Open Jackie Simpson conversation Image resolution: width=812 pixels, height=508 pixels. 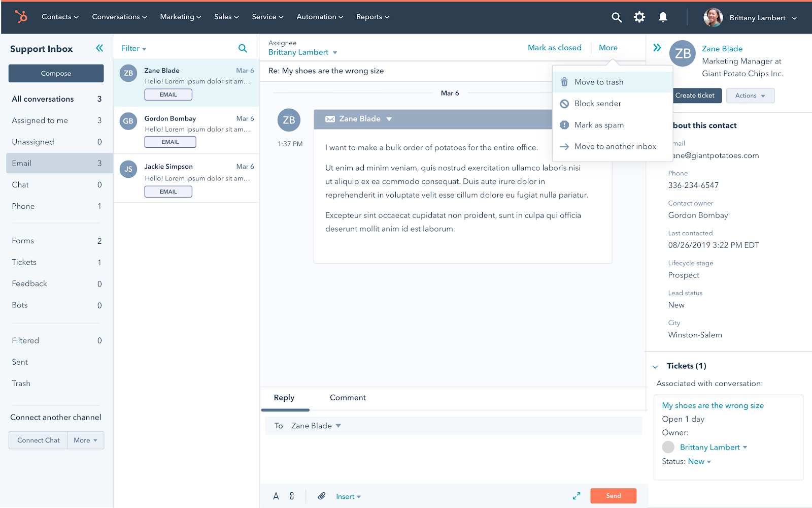pos(186,179)
